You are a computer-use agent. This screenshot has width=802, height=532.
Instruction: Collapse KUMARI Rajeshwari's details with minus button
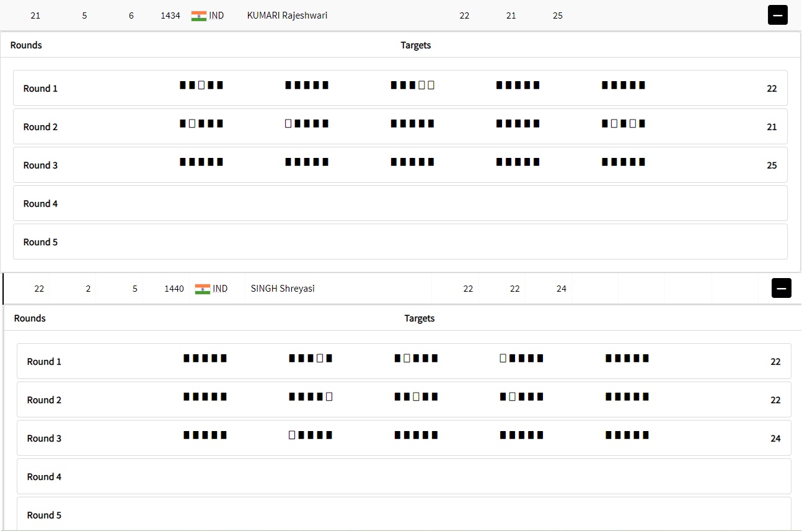click(x=777, y=15)
